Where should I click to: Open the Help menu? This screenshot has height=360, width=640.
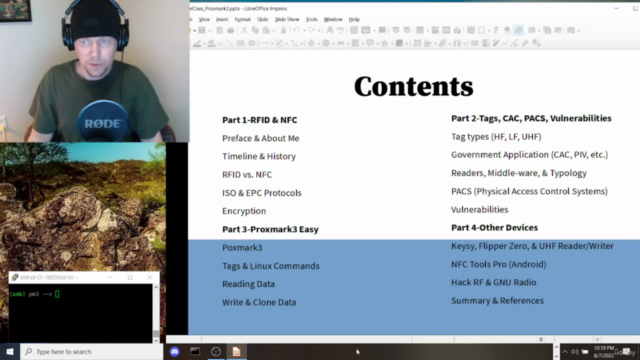click(x=354, y=19)
